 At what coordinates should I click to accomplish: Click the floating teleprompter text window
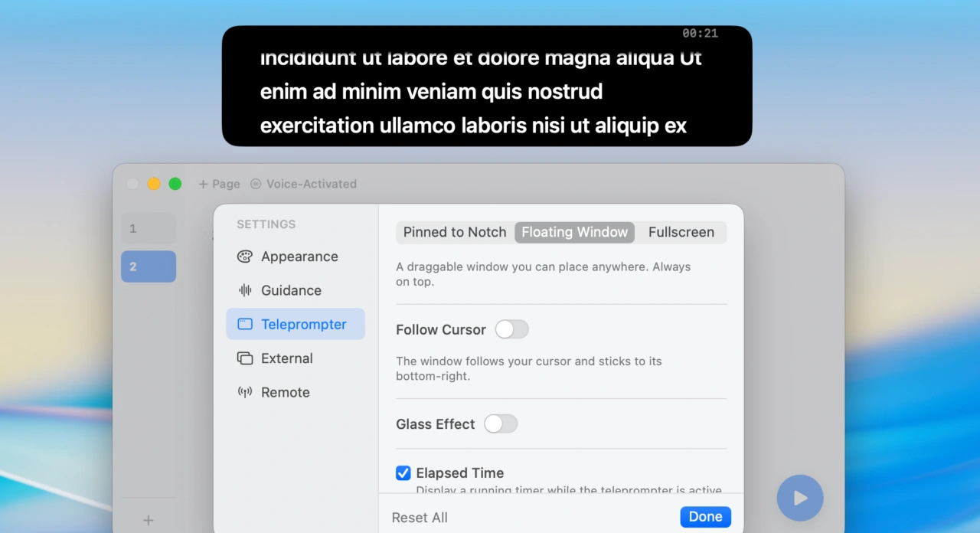[487, 86]
